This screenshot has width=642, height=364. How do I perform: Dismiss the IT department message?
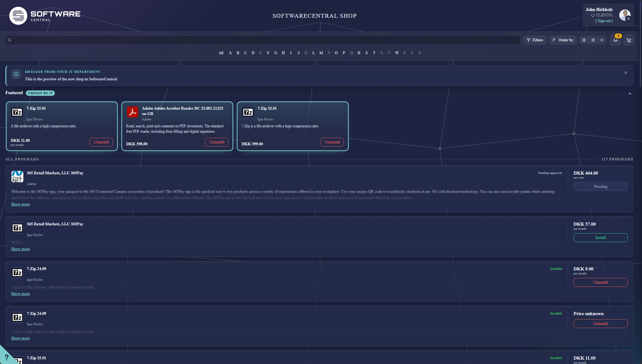coord(626,73)
